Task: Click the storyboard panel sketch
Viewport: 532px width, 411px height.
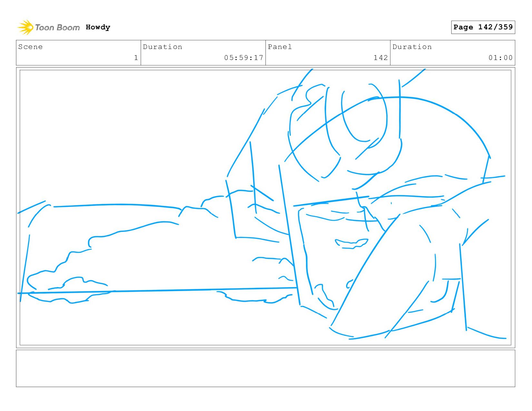Action: click(265, 208)
